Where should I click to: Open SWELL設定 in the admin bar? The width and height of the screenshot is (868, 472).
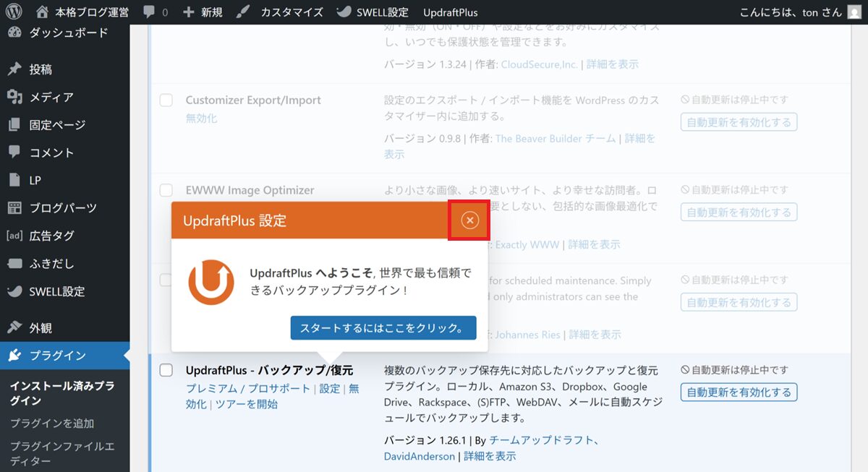[374, 12]
